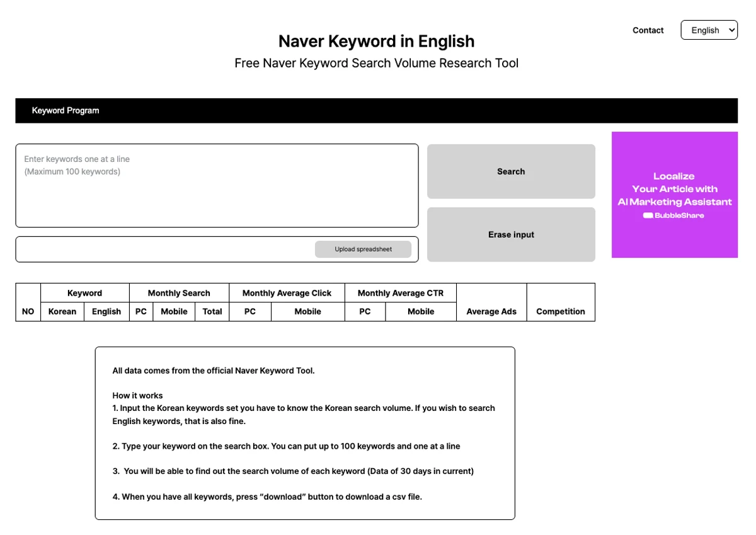Click the 'How it works' heading
This screenshot has height=535, width=756.
137,396
